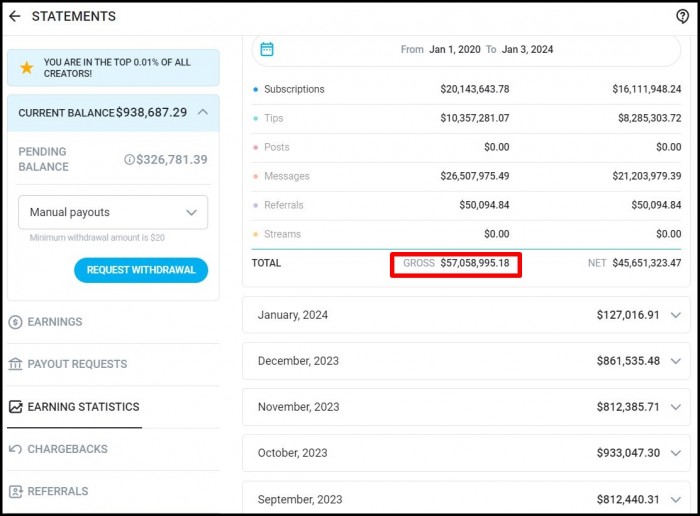The width and height of the screenshot is (700, 516).
Task: Click the calendar icon in date range
Action: [267, 49]
